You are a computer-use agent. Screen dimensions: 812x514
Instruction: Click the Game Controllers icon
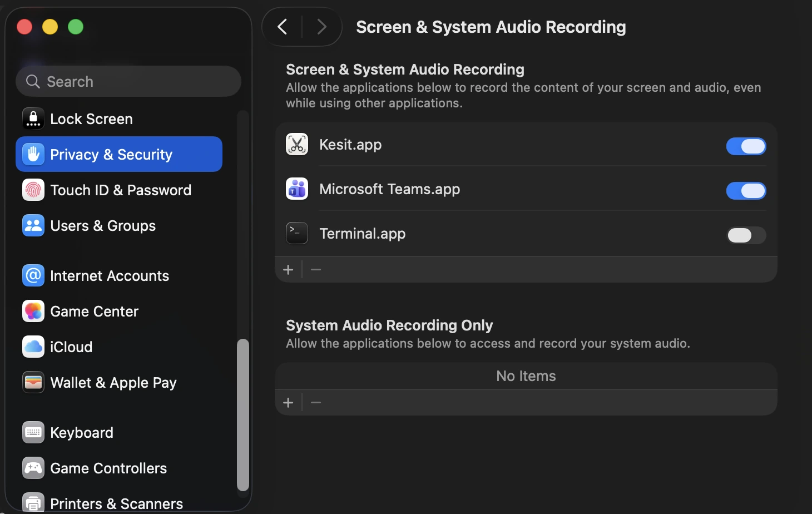tap(33, 468)
